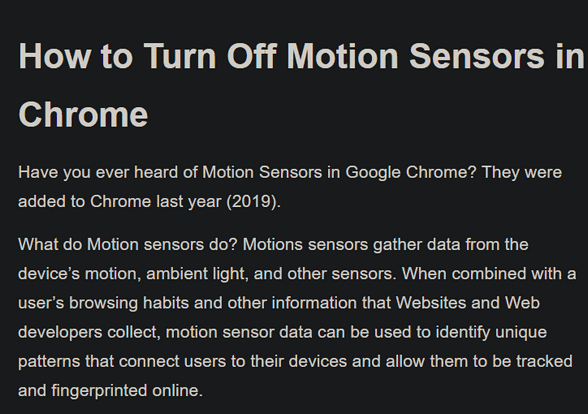Click the text "Have you ever heard of Motion Sensors"

(x=170, y=172)
